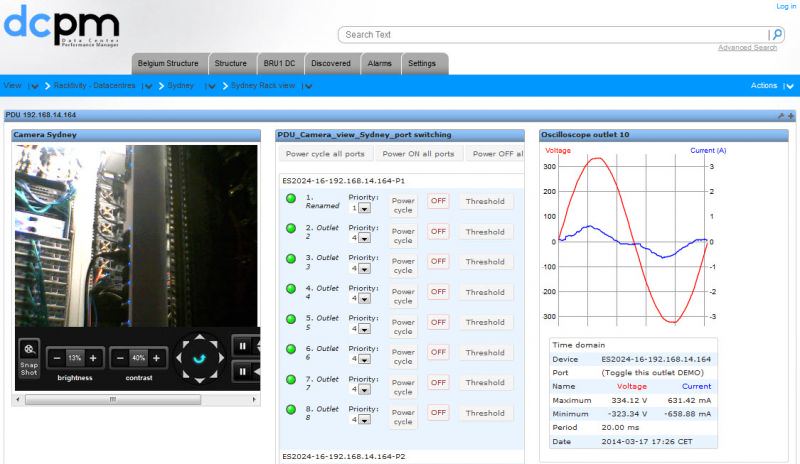
Task: Open the Advanced Search link
Action: tap(746, 48)
